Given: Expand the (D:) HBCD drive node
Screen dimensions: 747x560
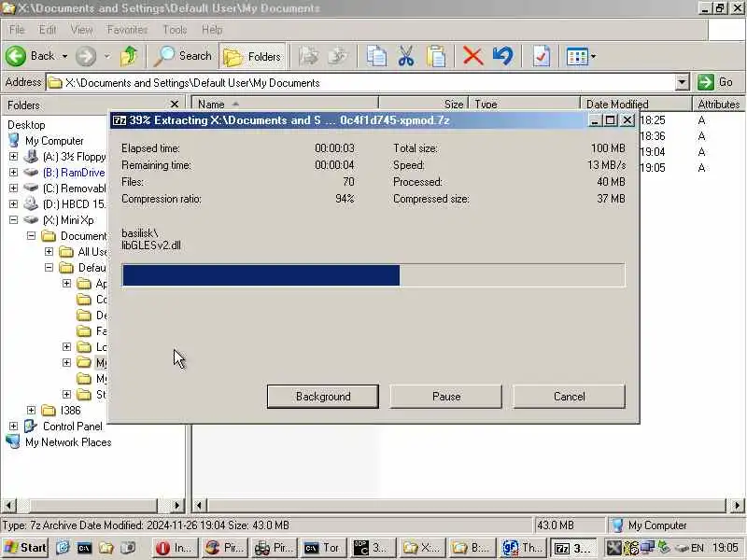Looking at the screenshot, I should click(13, 203).
